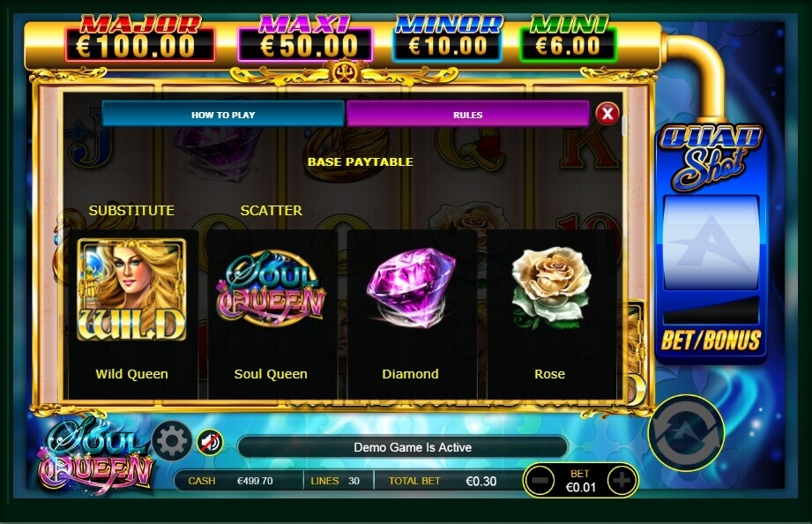Screen dimensions: 812x524
Task: Toggle the muted sound speaker icon
Action: pos(210,443)
